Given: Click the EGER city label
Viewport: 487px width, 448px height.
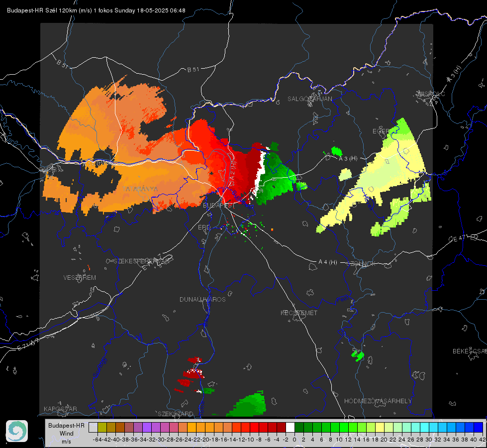Looking at the screenshot, I should pos(381,131).
